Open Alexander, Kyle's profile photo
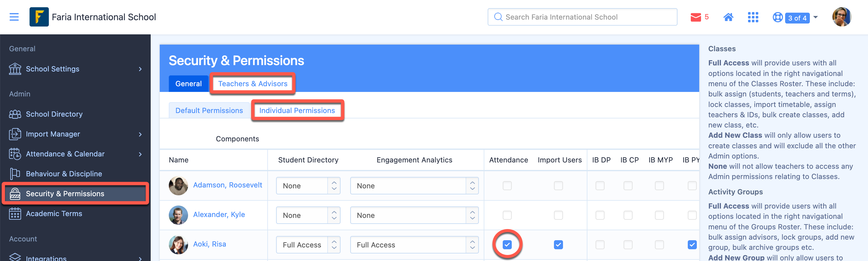This screenshot has height=261, width=868. 178,215
